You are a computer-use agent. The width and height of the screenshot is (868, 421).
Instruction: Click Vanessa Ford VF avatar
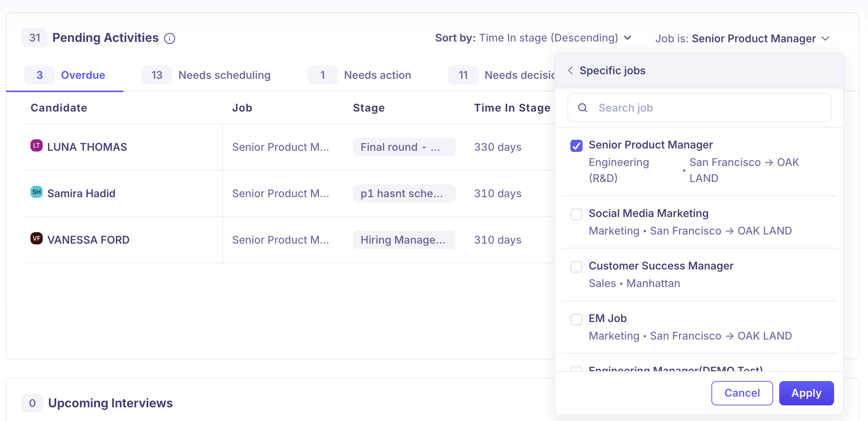[x=37, y=238]
